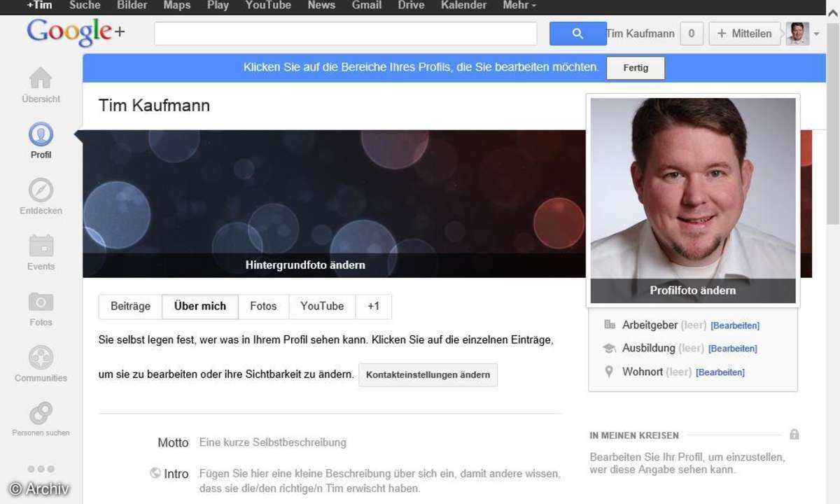Screen dimensions: 840x504
Task: Open Gmail in the top bar
Action: [x=367, y=5]
